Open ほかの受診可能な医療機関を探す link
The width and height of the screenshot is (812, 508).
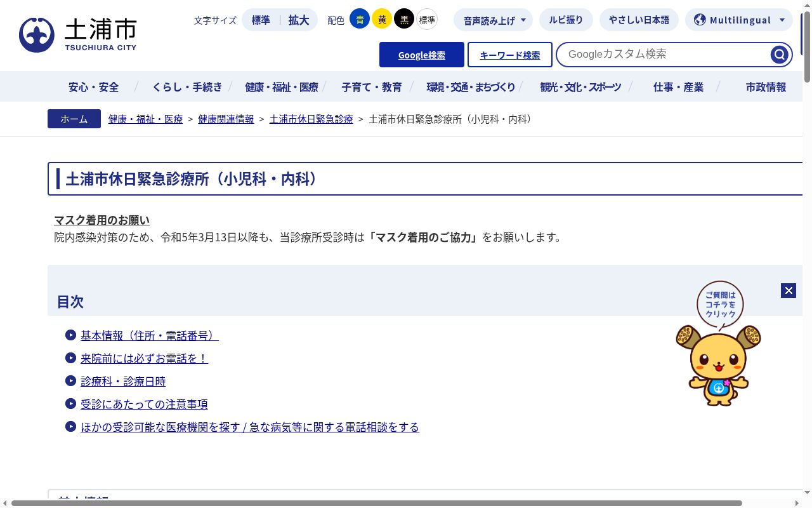pyautogui.click(x=250, y=427)
